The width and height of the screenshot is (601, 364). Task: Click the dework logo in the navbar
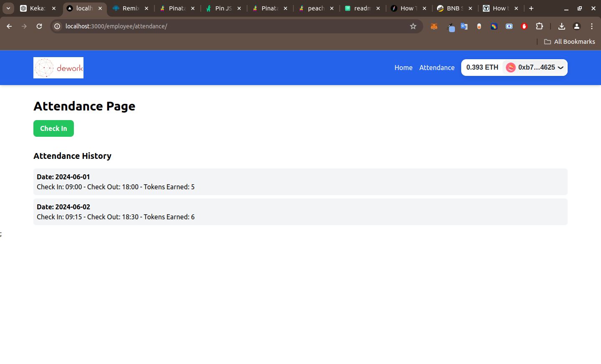point(58,68)
